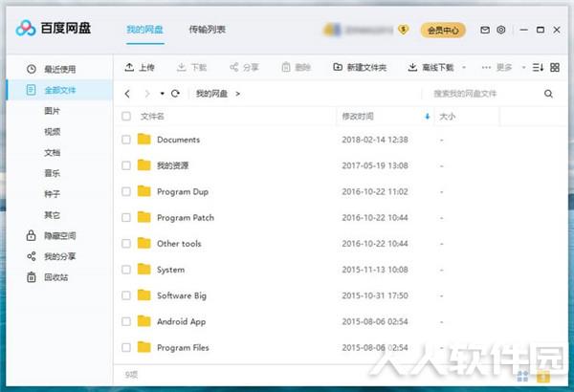
Task: Select 种子 category in the sidebar
Action: coord(52,194)
